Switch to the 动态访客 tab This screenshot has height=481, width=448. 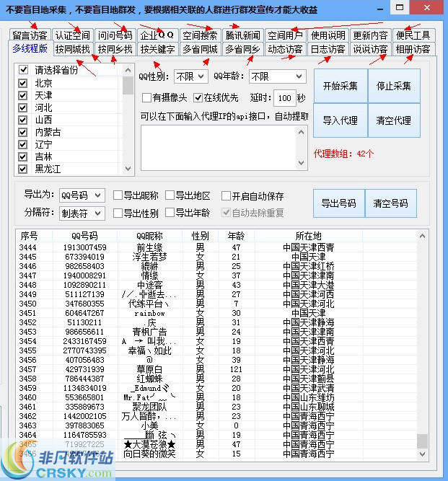(285, 49)
